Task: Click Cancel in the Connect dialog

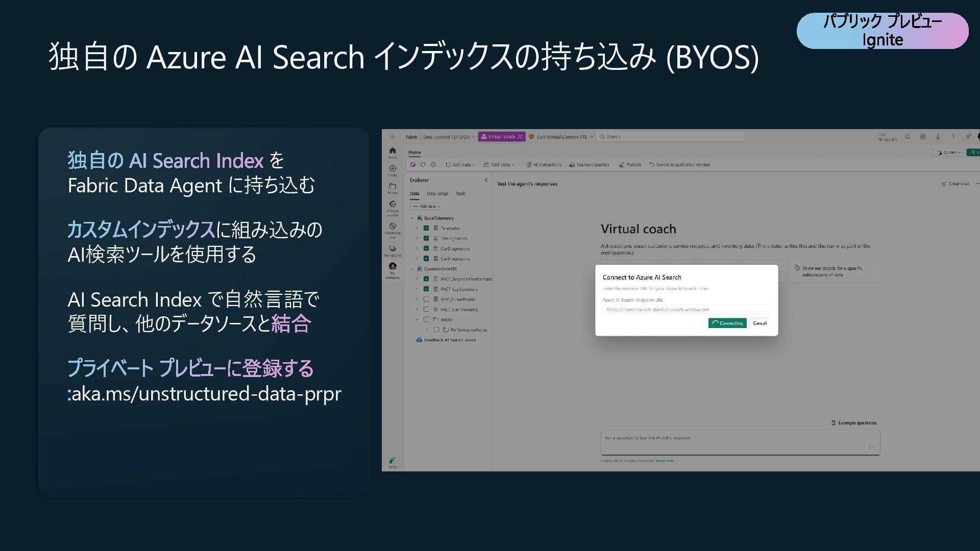Action: (759, 323)
